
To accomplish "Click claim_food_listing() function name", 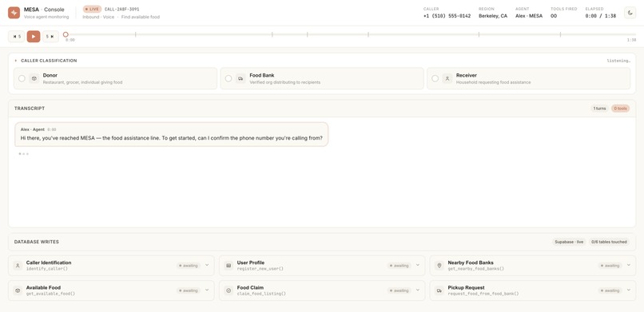I will [x=261, y=294].
